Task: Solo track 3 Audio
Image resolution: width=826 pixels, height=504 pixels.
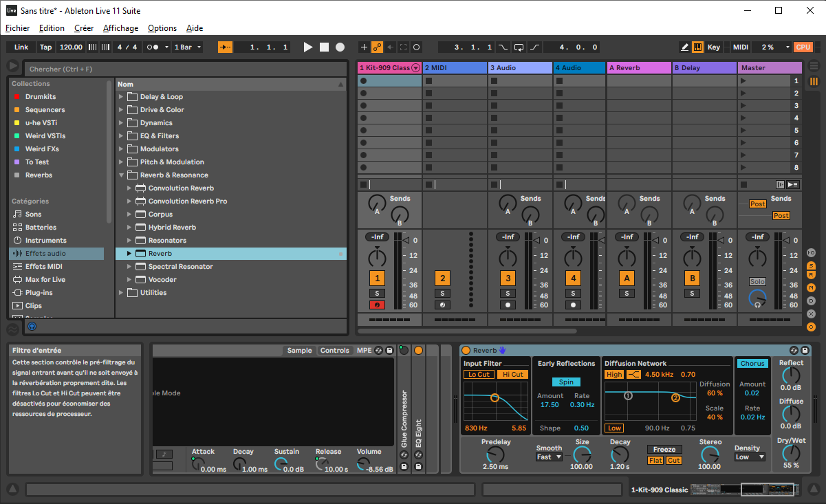Action: coord(508,293)
